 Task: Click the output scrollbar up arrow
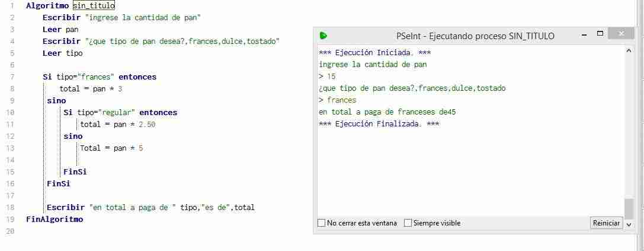[x=629, y=50]
